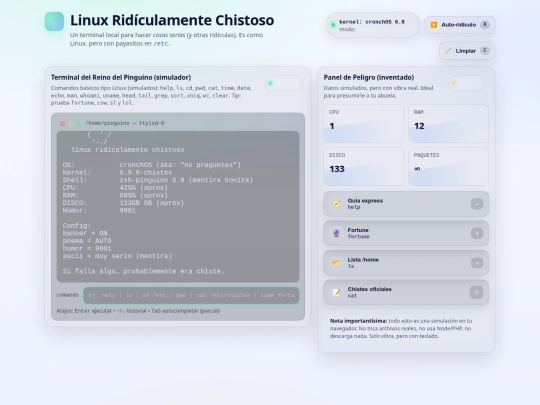
Task: Click the Shell: zsh-pinguino terminal line
Action: (x=158, y=180)
